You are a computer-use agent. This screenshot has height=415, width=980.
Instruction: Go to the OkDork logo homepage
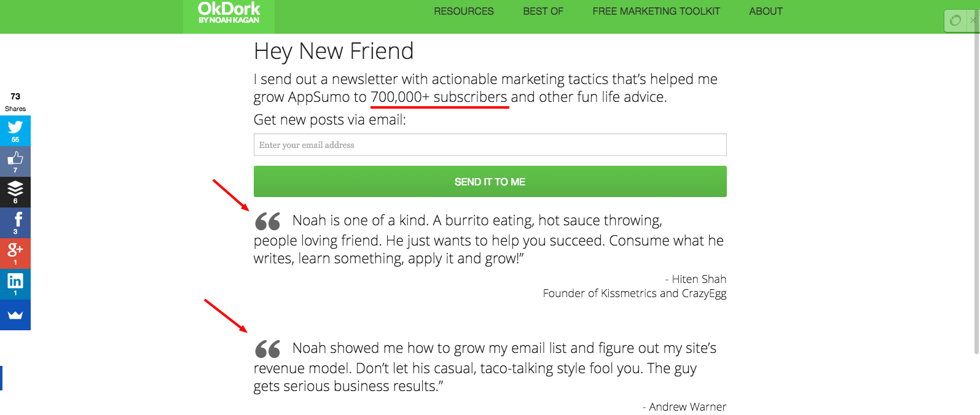(229, 14)
